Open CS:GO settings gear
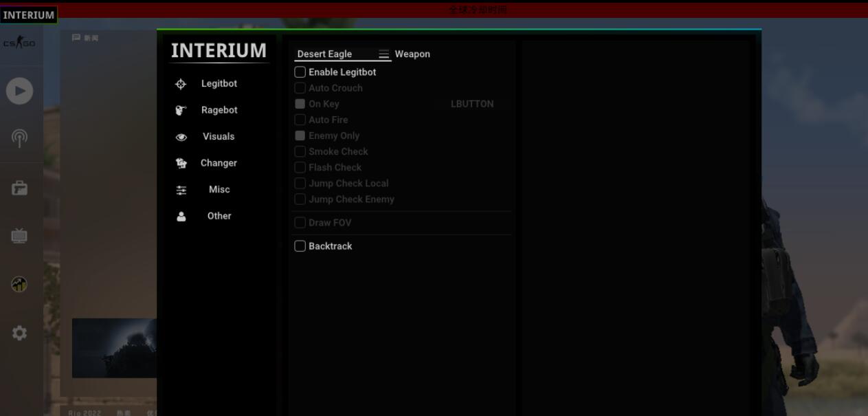The width and height of the screenshot is (868, 416). [19, 333]
